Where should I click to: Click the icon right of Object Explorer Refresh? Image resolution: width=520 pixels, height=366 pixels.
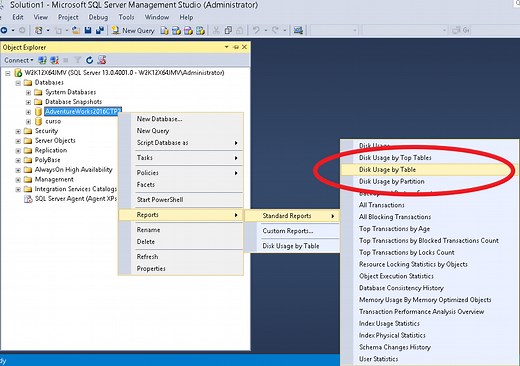(x=102, y=60)
